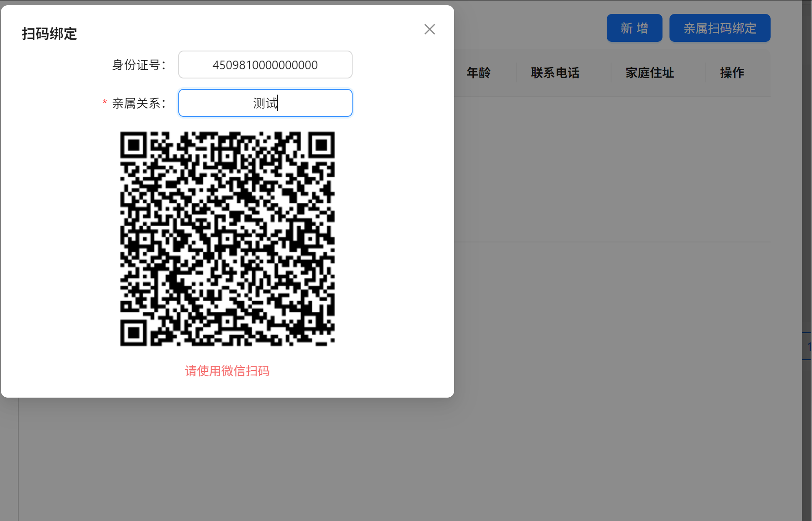Select the 联系电话 column header
The width and height of the screenshot is (812, 521).
tap(555, 73)
